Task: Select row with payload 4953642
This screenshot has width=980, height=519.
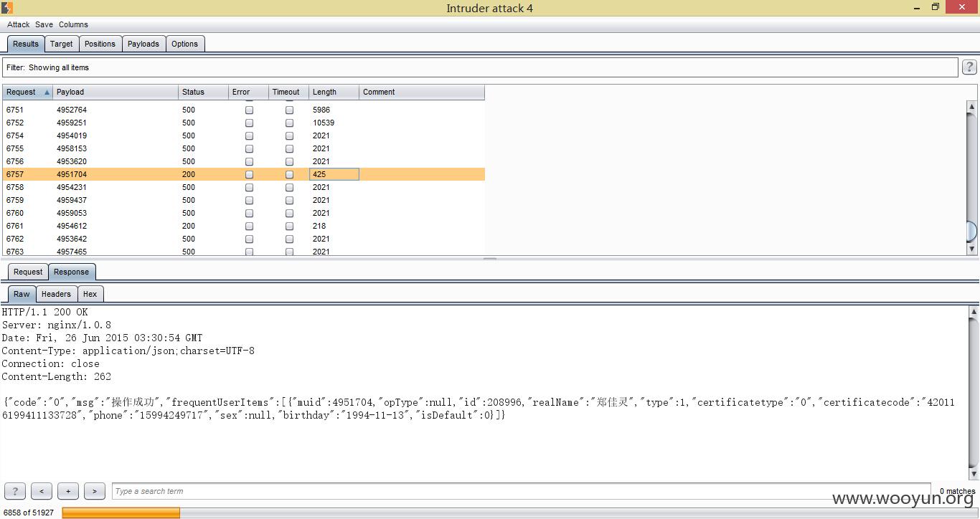Action: [x=243, y=239]
